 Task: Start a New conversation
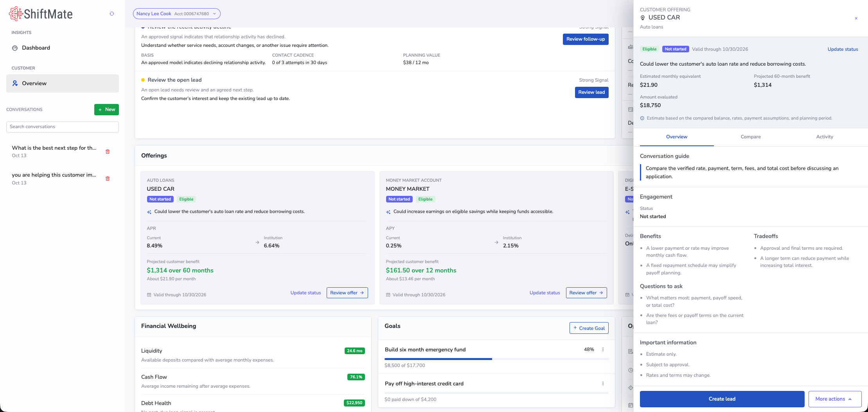[106, 109]
